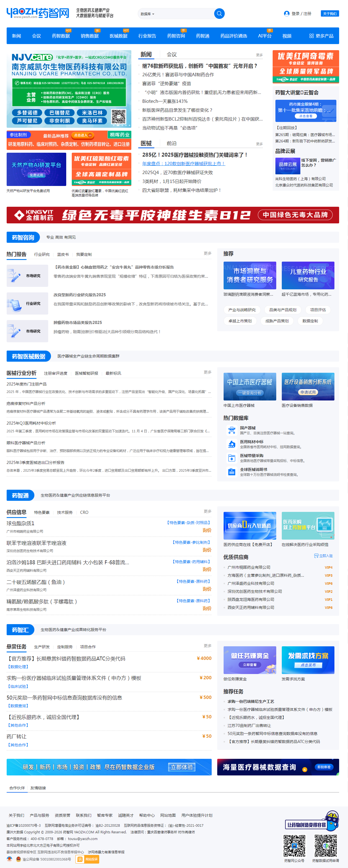This screenshot has height=868, width=348.
Task: Click 更多 next to the 新闻 section
Action: coord(259,55)
